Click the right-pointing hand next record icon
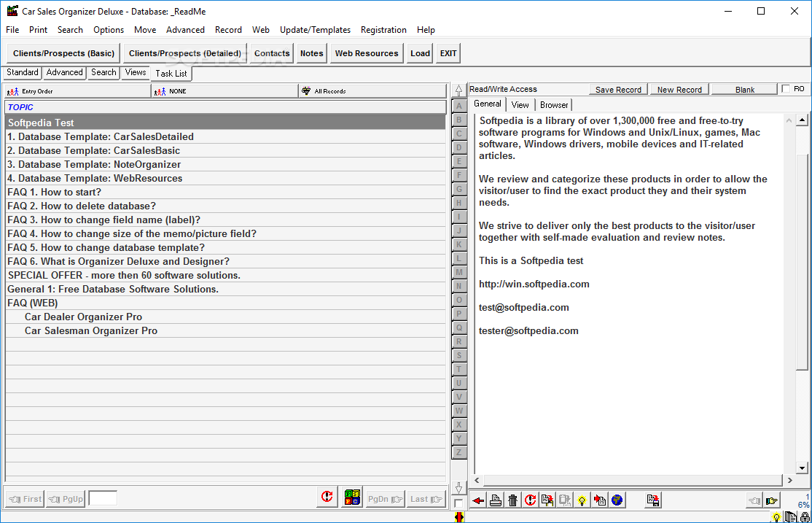 pyautogui.click(x=772, y=500)
